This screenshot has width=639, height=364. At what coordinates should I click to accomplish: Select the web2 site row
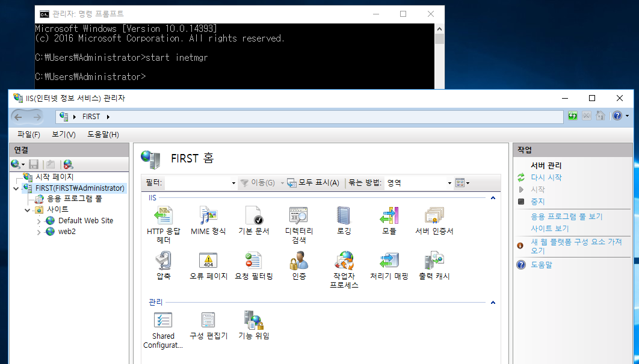[67, 232]
